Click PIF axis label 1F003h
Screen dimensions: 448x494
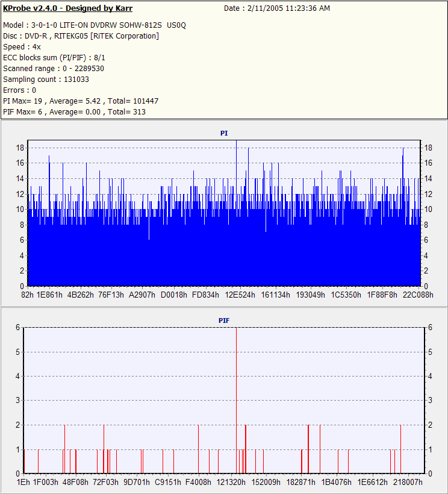click(46, 483)
